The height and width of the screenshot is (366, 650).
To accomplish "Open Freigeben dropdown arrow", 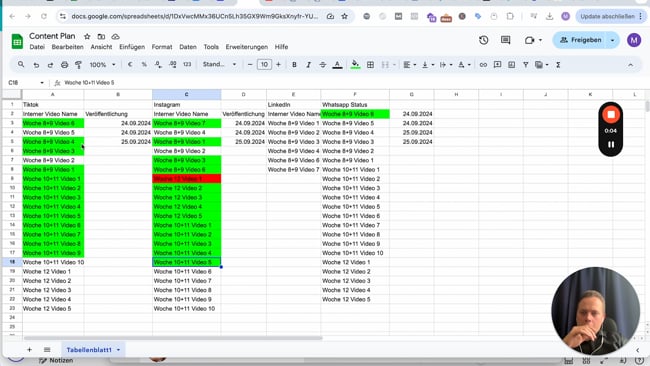I will click(x=612, y=40).
